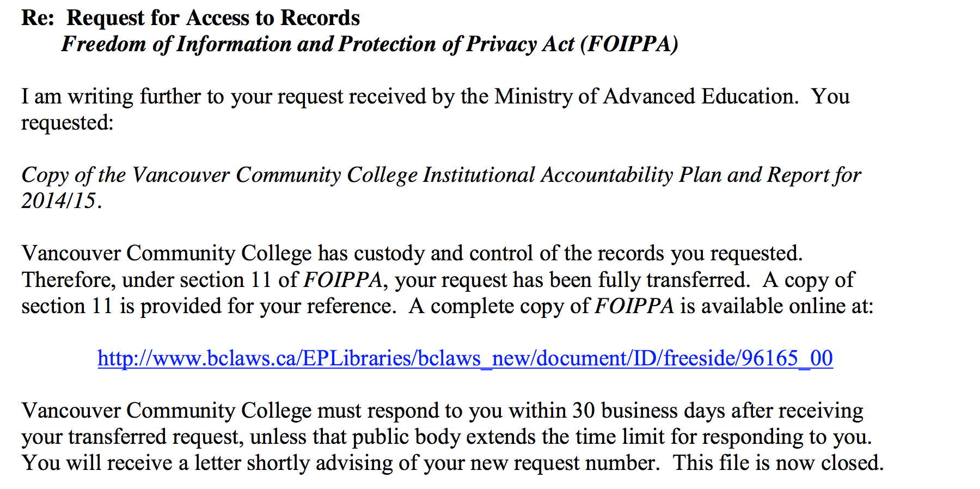Click the word 'requested:' ending the first paragraph
Screen dimensions: 980x489
68,123
